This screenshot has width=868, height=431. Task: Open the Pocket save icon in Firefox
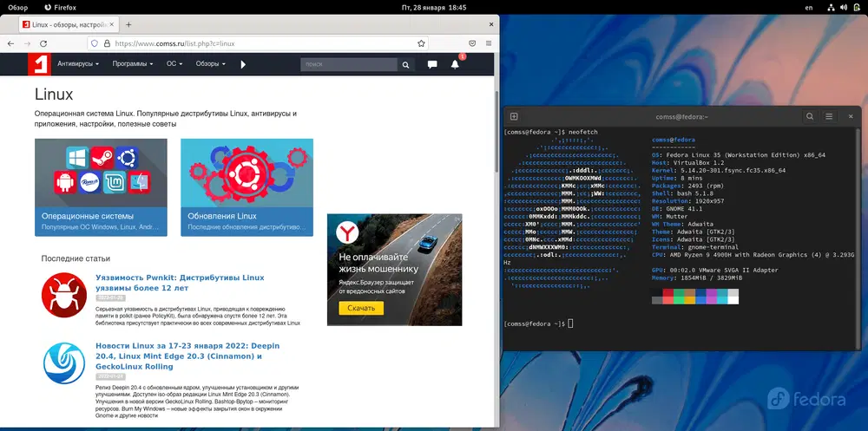tap(472, 43)
